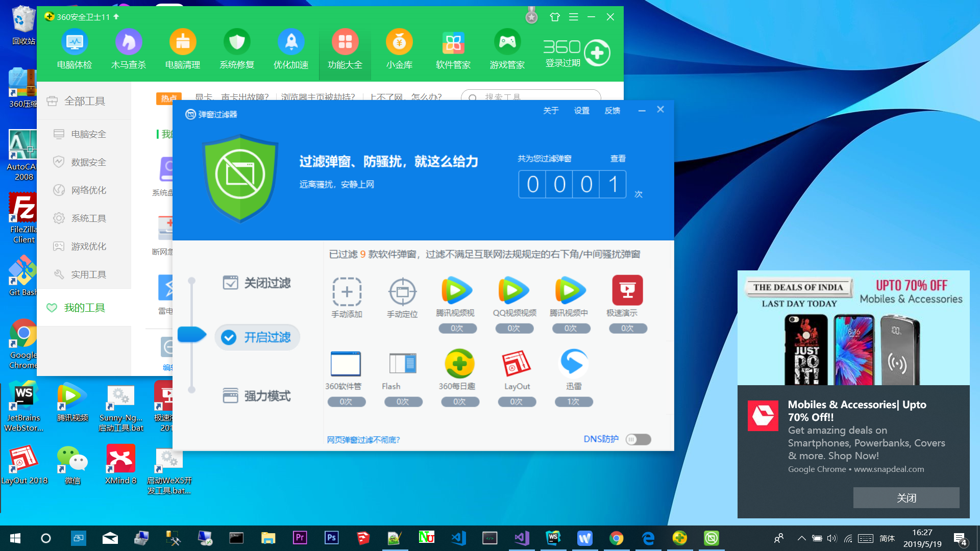Viewport: 980px width, 551px height.
Task: Open the 木马查杀 scan tool
Action: (x=129, y=48)
